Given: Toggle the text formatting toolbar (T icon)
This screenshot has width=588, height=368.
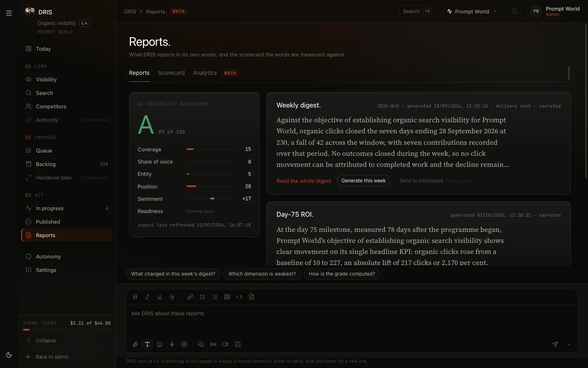Looking at the screenshot, I should pyautogui.click(x=147, y=344).
